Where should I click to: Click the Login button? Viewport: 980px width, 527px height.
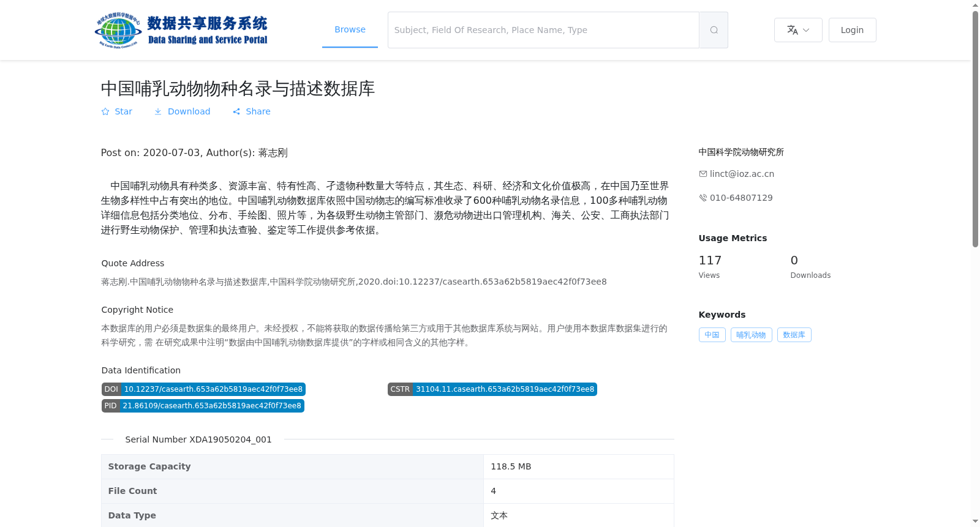click(x=852, y=30)
